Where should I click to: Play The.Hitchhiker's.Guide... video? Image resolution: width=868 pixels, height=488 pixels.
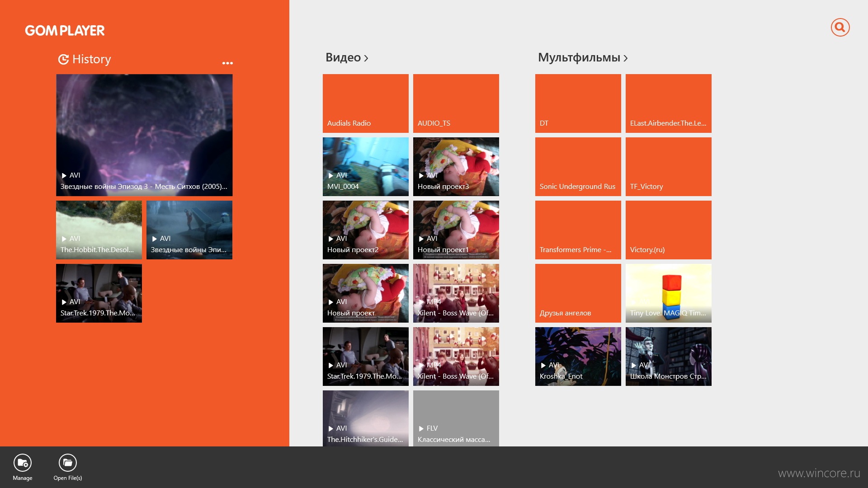[x=366, y=418]
